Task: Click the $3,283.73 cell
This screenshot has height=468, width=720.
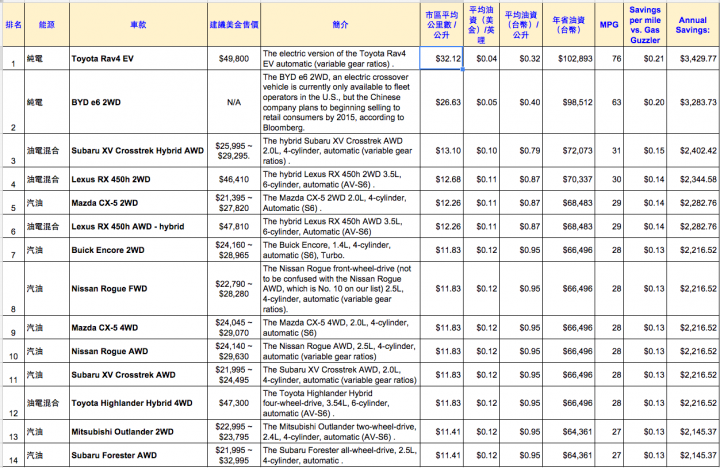Action: pos(693,102)
